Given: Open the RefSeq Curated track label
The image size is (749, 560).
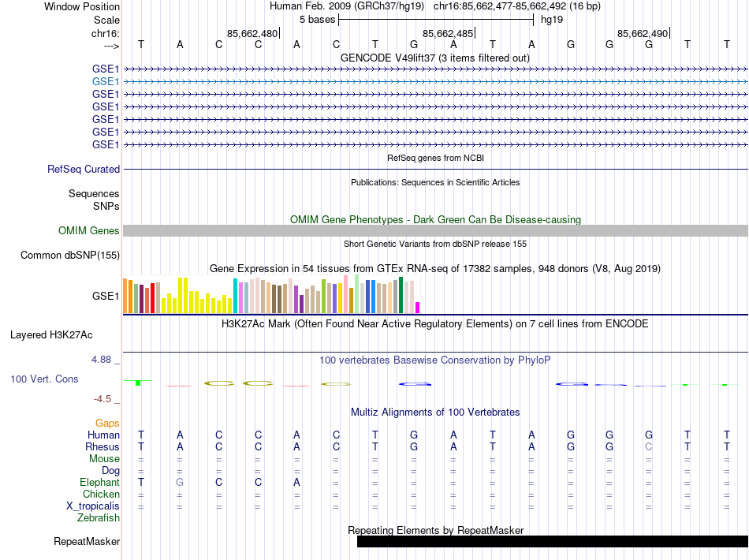Looking at the screenshot, I should 84,169.
